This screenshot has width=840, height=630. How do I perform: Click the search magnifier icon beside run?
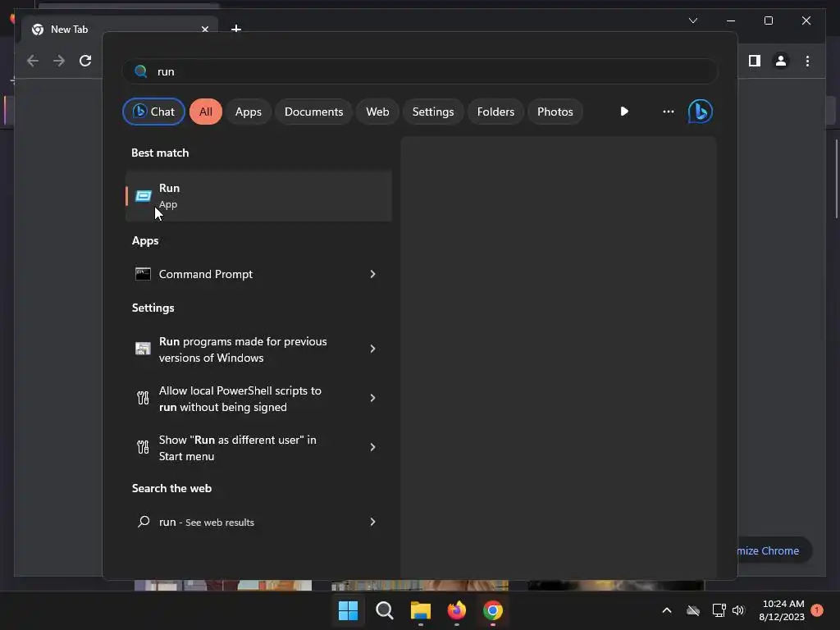[x=141, y=71]
